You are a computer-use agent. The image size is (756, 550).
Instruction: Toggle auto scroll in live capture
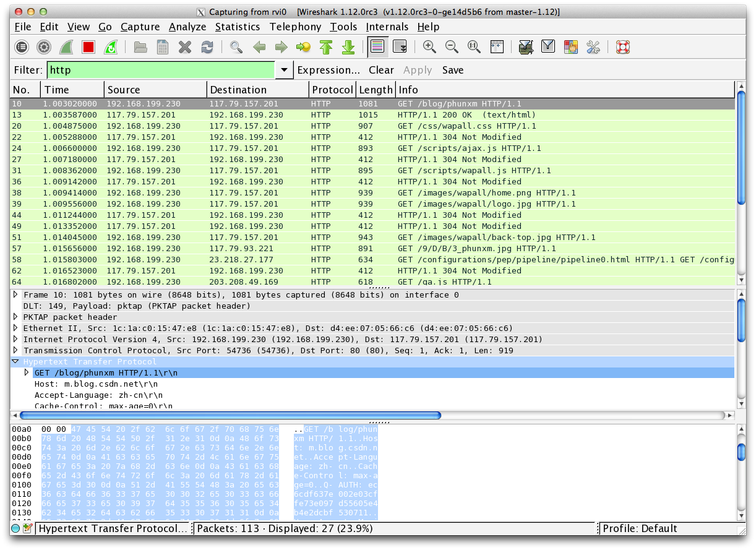click(400, 47)
